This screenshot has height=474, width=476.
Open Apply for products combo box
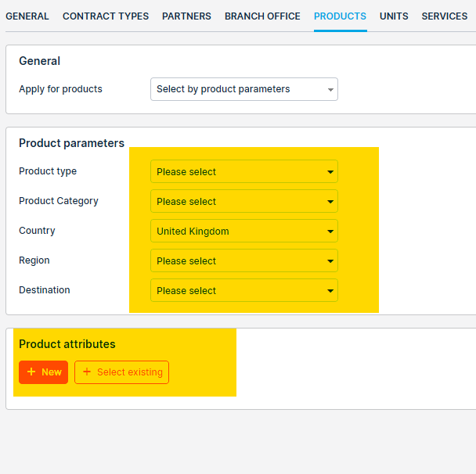[244, 89]
